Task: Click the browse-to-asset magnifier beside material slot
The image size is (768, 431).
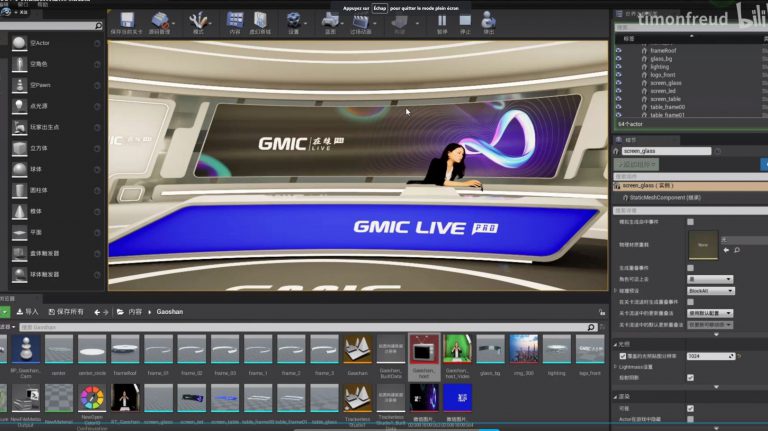Action: coord(737,250)
